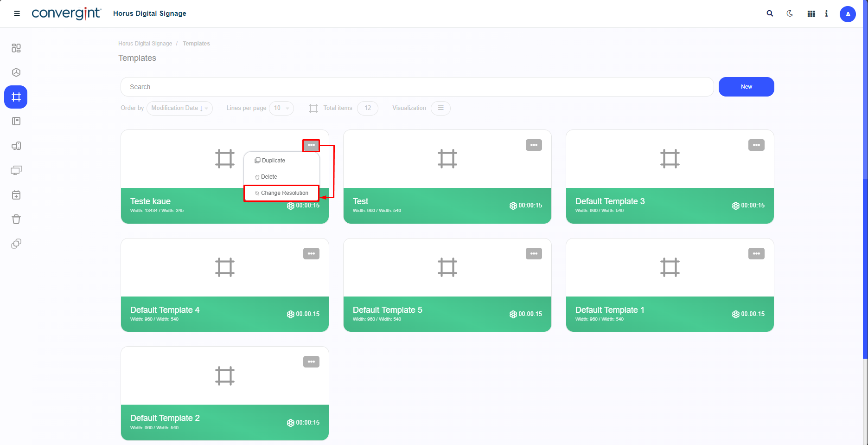Screen dimensions: 868x445
Task: Open the user avatar profile menu
Action: click(848, 14)
